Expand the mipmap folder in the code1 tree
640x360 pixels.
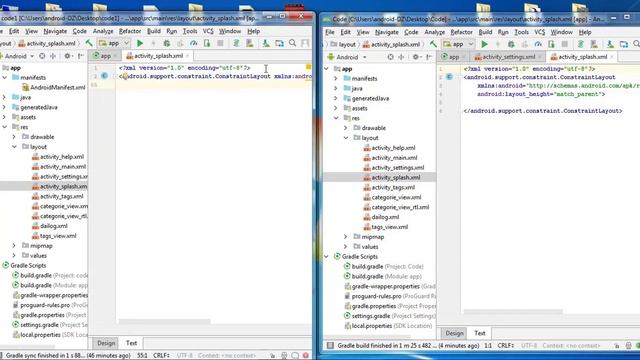14,246
